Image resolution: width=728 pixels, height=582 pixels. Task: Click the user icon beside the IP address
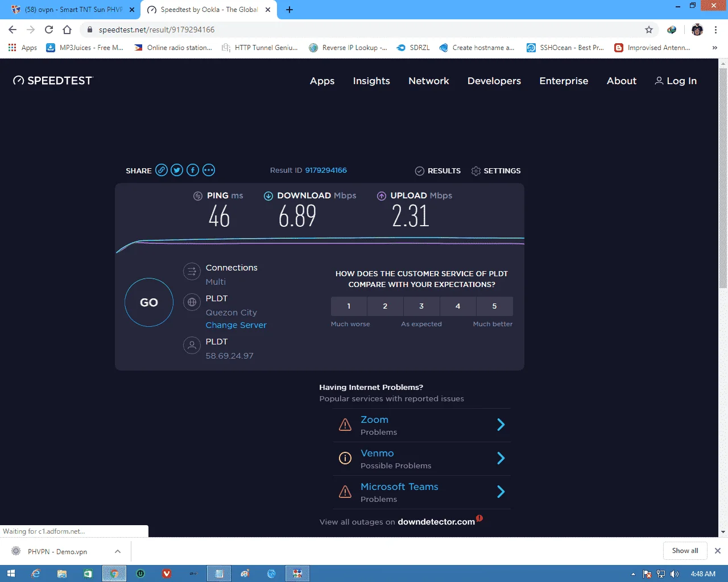click(x=192, y=345)
